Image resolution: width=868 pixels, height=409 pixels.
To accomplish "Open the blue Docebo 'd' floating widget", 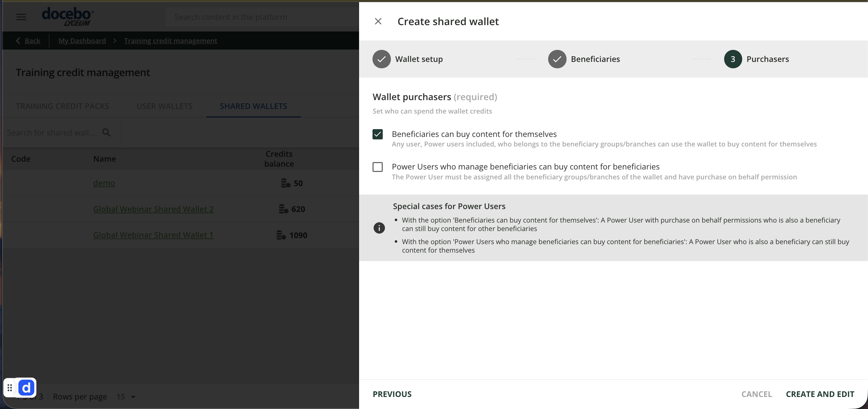I will click(x=27, y=388).
